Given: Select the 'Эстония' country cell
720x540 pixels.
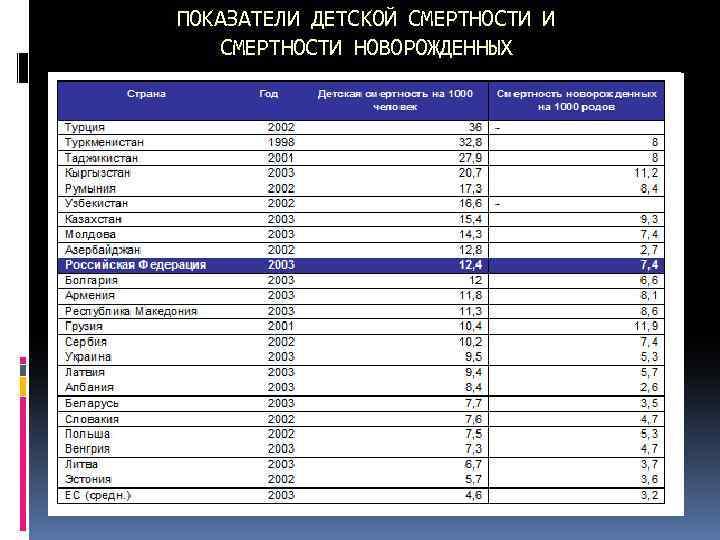Looking at the screenshot, I should [x=88, y=479].
